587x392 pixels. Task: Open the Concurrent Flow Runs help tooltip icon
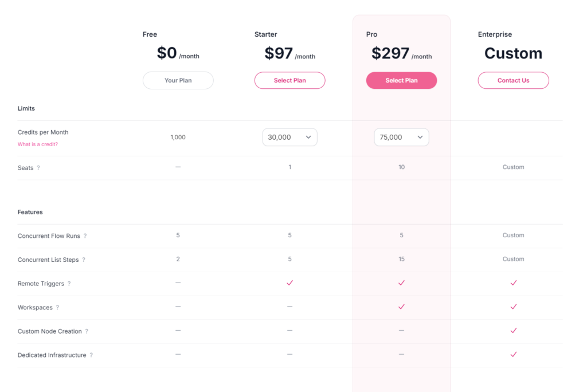pos(85,236)
